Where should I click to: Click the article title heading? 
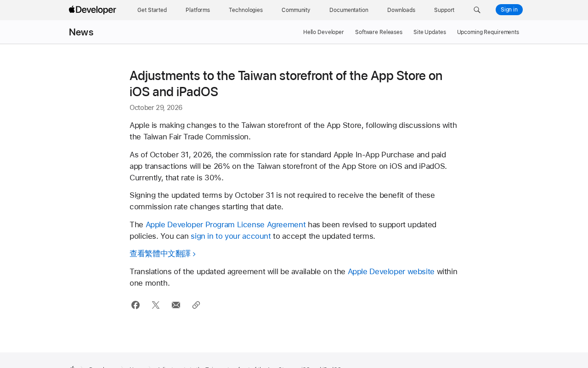pyautogui.click(x=286, y=84)
